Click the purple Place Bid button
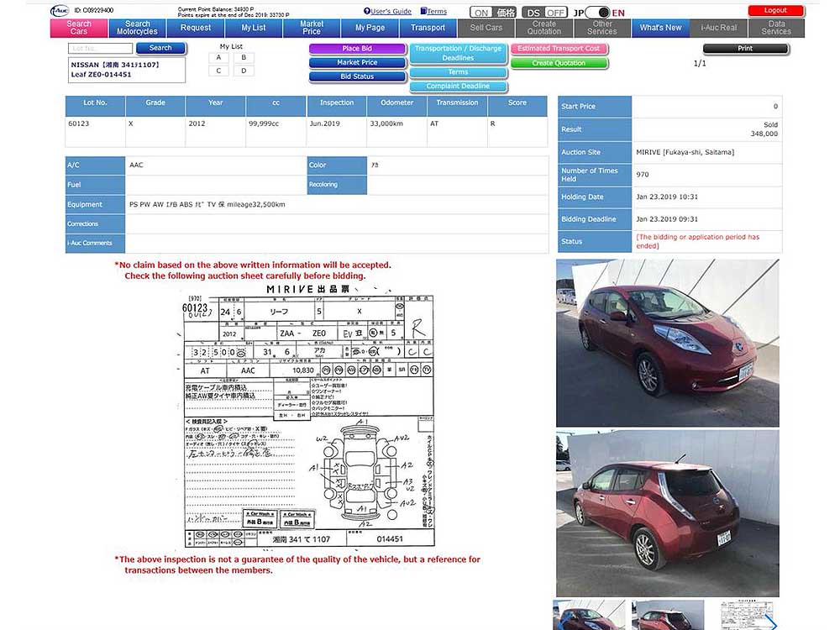840x630 pixels. [357, 49]
